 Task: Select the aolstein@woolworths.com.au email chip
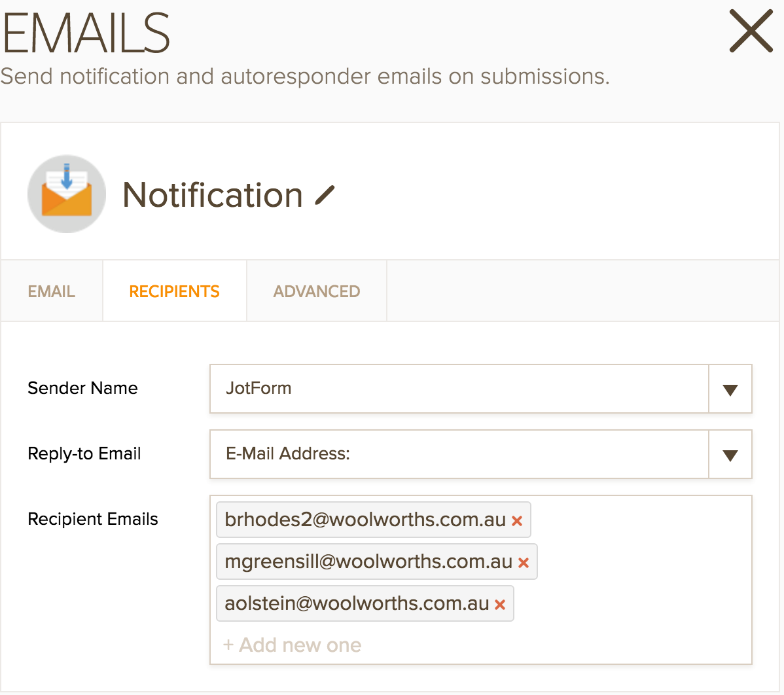[357, 603]
